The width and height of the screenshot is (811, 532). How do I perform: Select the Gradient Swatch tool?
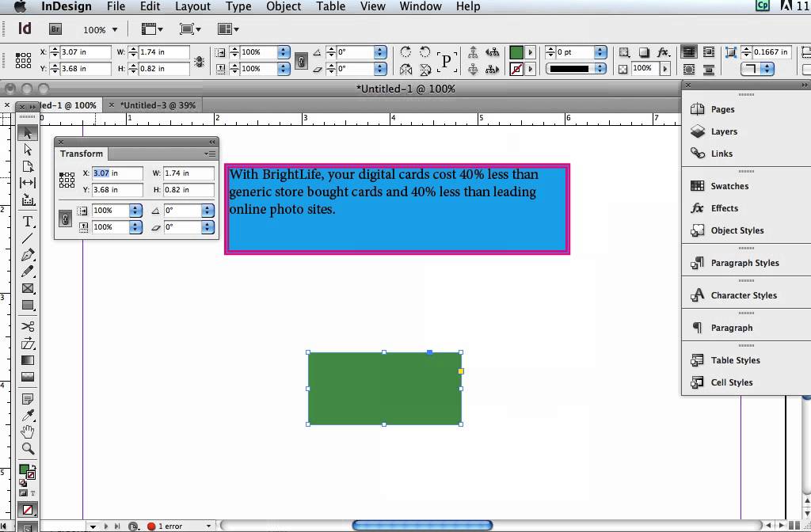point(28,360)
